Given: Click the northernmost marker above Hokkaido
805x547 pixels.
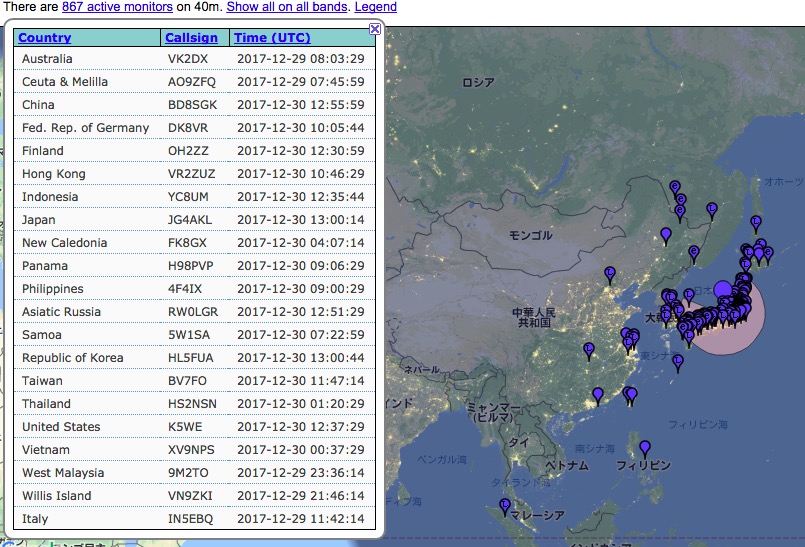Looking at the screenshot, I should (x=756, y=223).
